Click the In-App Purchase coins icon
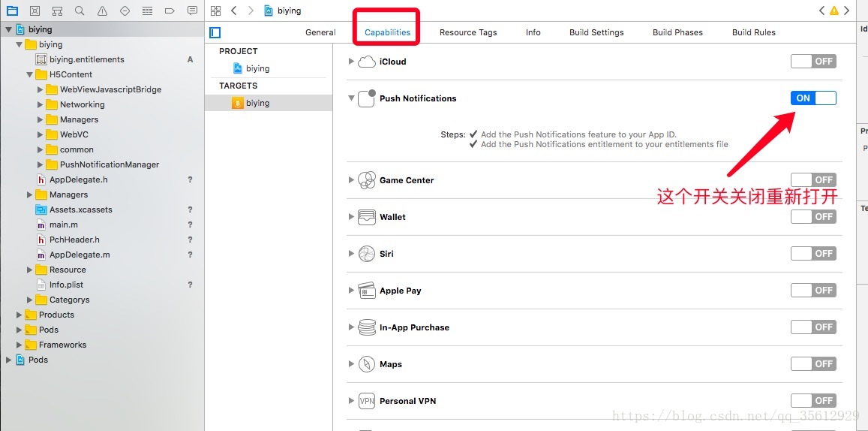The height and width of the screenshot is (431, 868). 366,327
